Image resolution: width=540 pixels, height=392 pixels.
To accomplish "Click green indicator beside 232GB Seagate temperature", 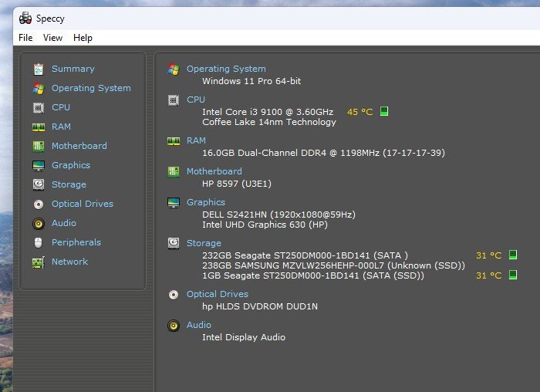I will click(513, 255).
